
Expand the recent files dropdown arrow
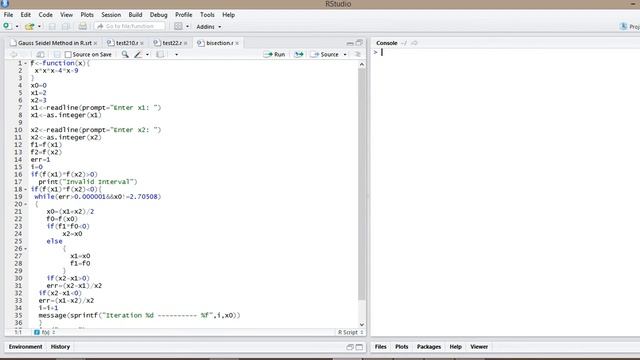[40, 27]
